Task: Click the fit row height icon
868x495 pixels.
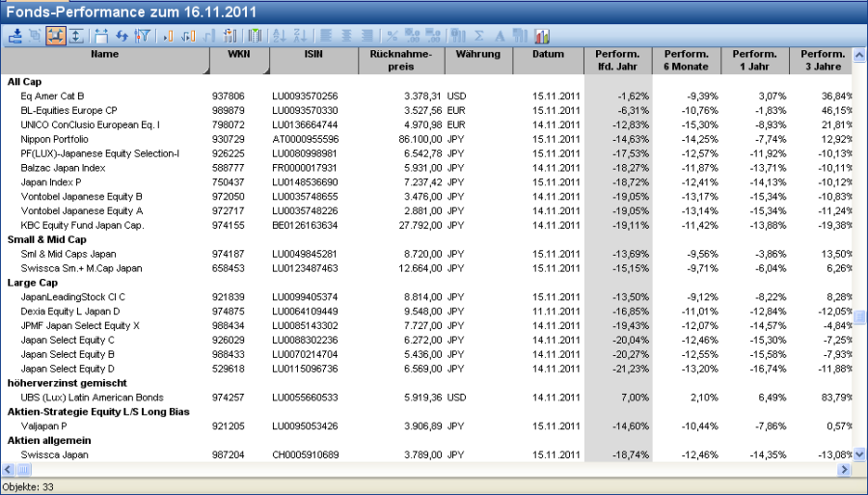Action: [75, 36]
